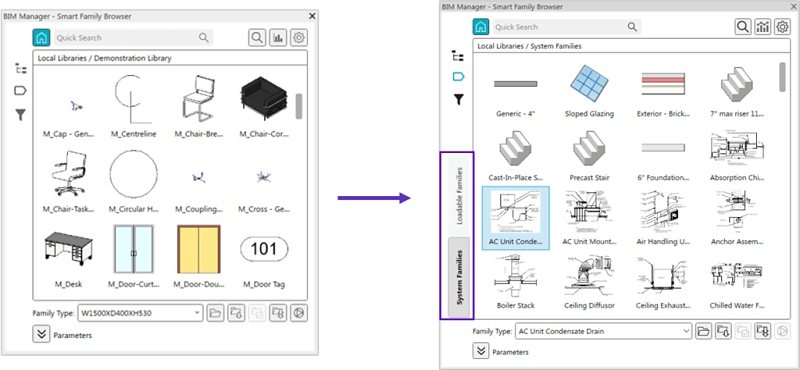Click the 3D view icon in left browser bottom
The width and height of the screenshot is (800, 370).
(x=299, y=313)
